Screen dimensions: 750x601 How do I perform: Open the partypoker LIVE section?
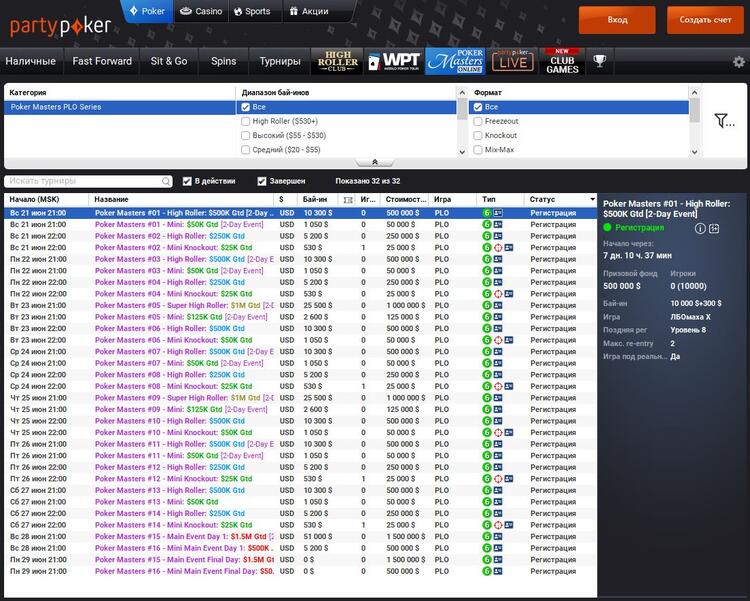(x=512, y=61)
